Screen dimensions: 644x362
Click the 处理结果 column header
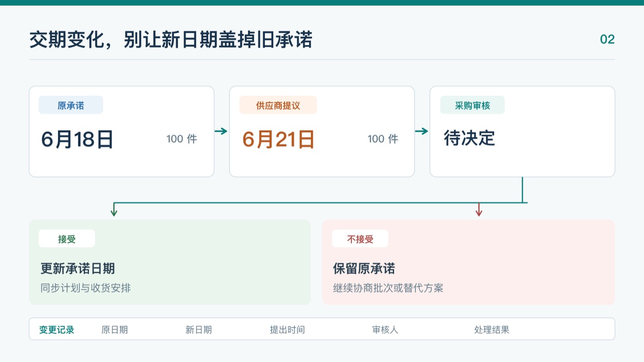[x=492, y=330]
